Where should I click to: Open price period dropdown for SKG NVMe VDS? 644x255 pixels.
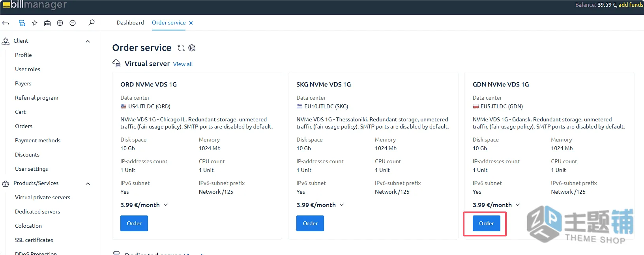click(342, 205)
